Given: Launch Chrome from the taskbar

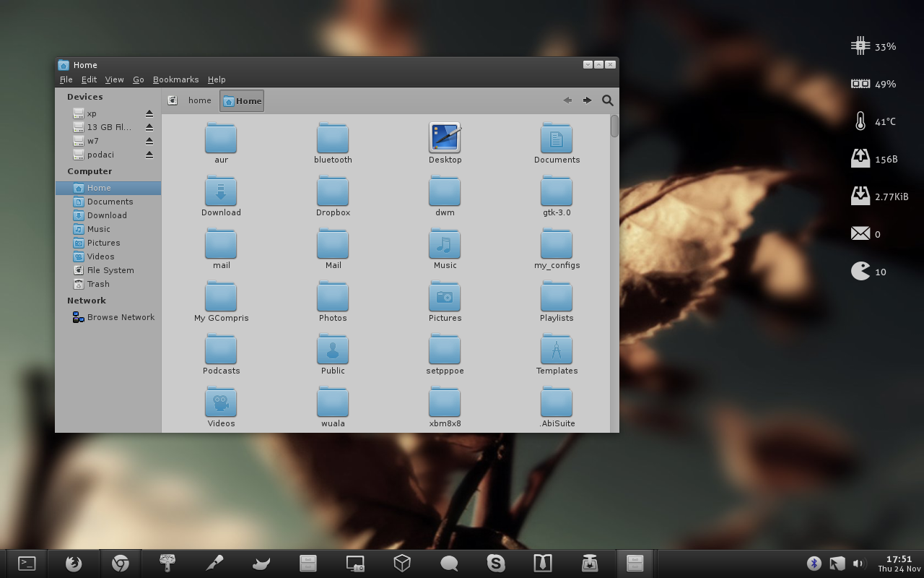Looking at the screenshot, I should 121,563.
